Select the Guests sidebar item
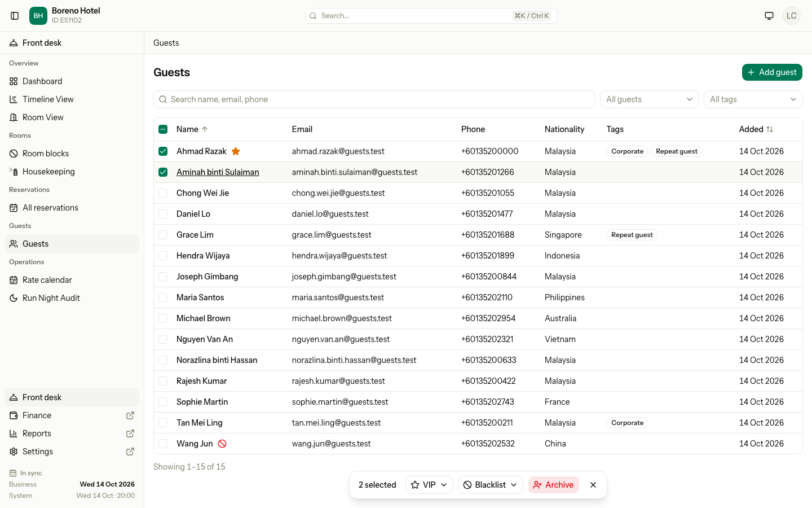Image resolution: width=812 pixels, height=508 pixels. click(72, 244)
